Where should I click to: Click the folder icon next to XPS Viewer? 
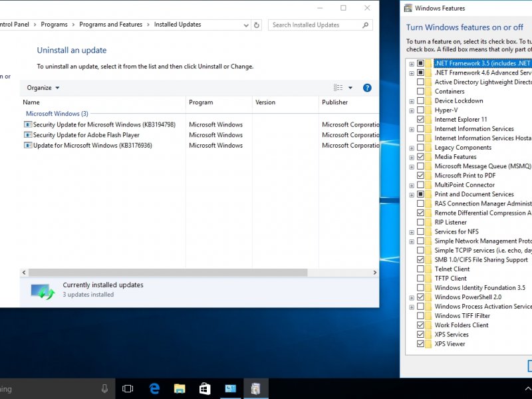(x=428, y=344)
